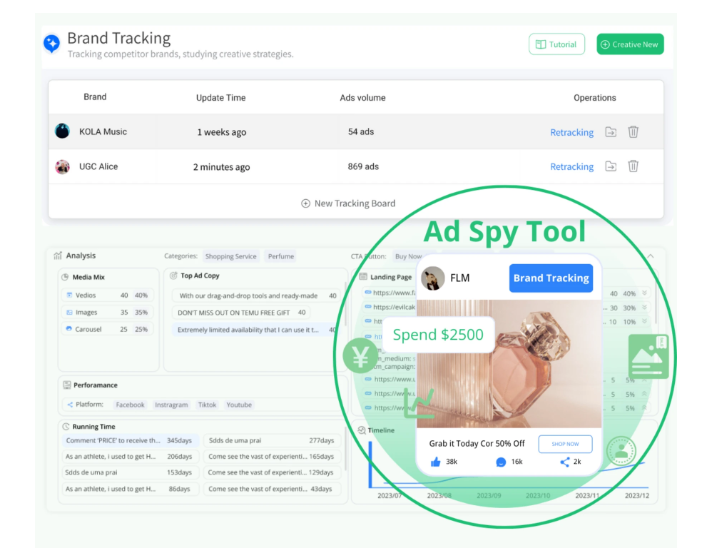Click the export icon for UGC Alice
716x559 pixels.
pyautogui.click(x=611, y=167)
